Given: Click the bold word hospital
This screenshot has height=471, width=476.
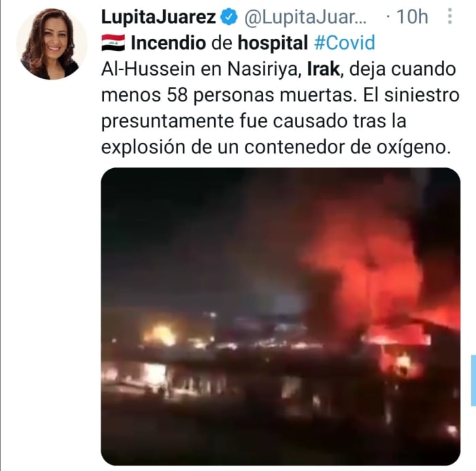Looking at the screenshot, I should click(273, 44).
